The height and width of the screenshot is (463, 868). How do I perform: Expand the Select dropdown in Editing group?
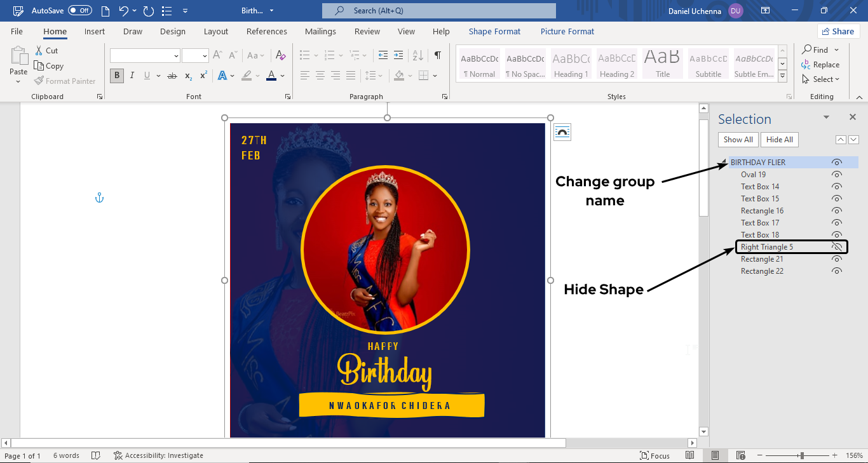click(x=826, y=79)
